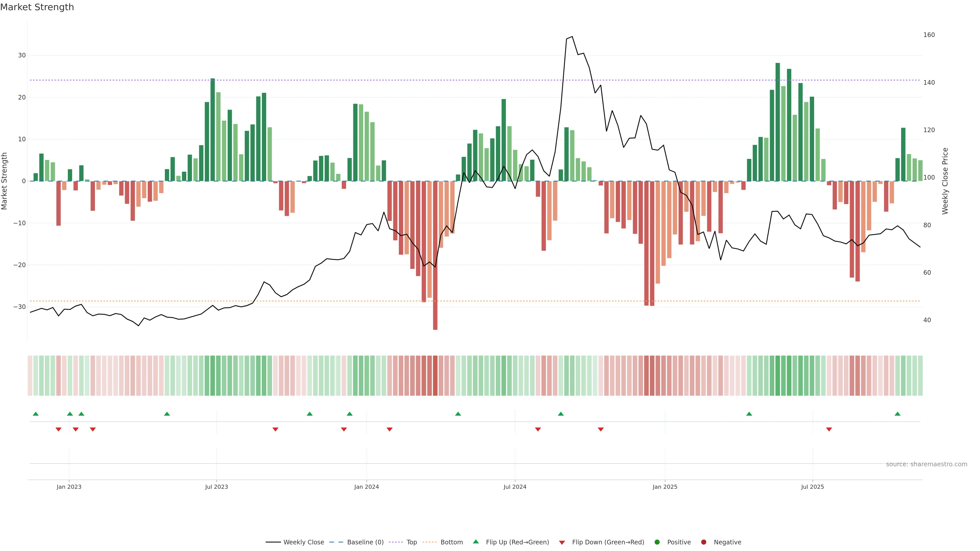Click the Market Strength chart title
The height and width of the screenshot is (551, 980).
click(37, 7)
